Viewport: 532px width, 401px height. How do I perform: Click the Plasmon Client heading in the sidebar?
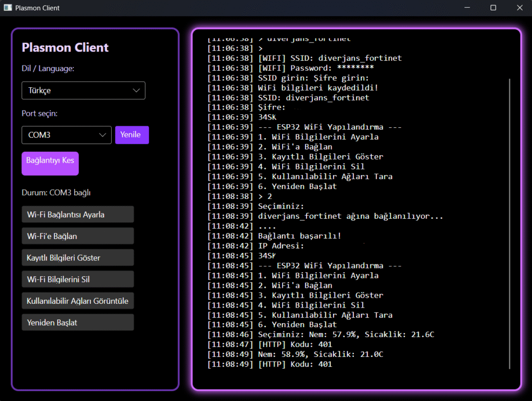pyautogui.click(x=65, y=48)
